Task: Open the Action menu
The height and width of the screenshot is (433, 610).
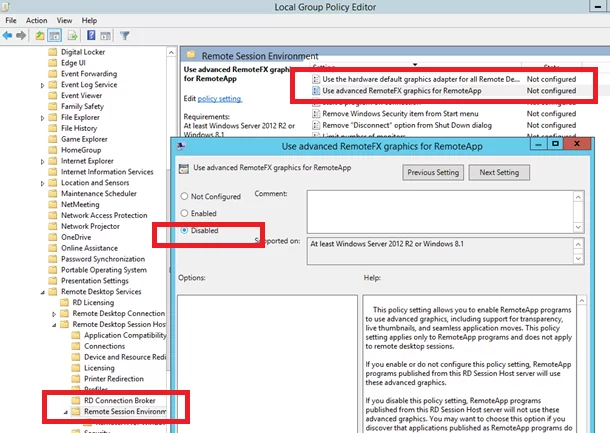Action: coord(37,21)
